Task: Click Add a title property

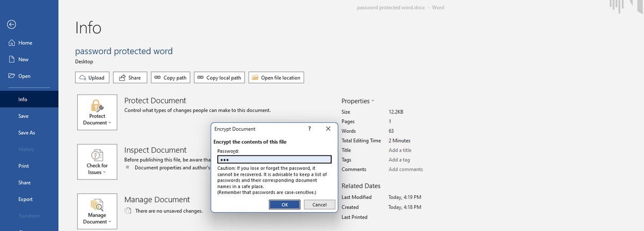Action: [400, 150]
